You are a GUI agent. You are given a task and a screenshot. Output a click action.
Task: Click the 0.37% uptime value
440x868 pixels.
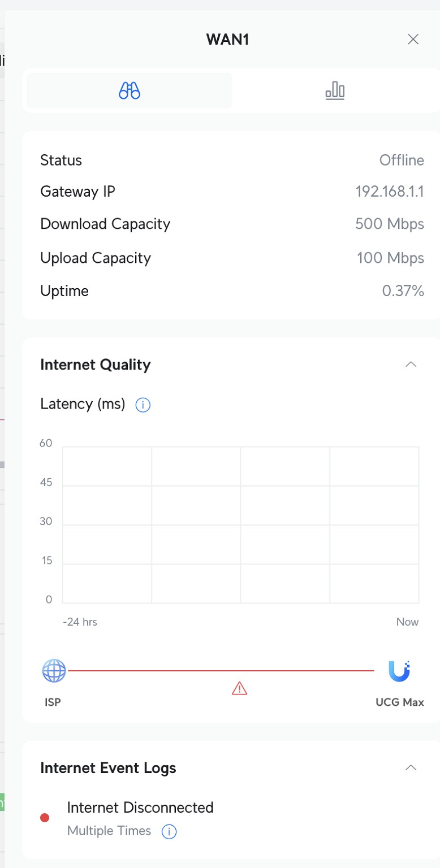pos(403,291)
